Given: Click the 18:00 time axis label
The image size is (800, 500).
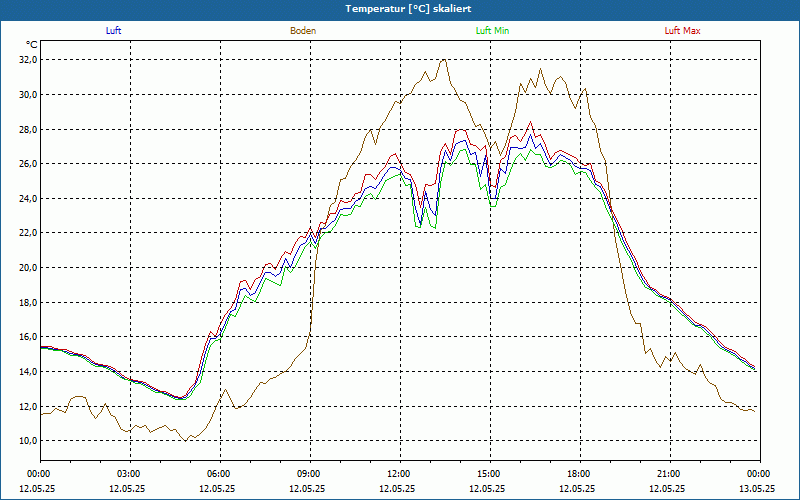Looking at the screenshot, I should pyautogui.click(x=580, y=474).
